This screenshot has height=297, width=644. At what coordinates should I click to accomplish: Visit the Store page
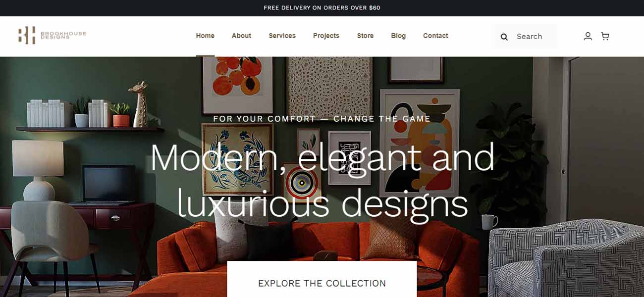coord(365,36)
